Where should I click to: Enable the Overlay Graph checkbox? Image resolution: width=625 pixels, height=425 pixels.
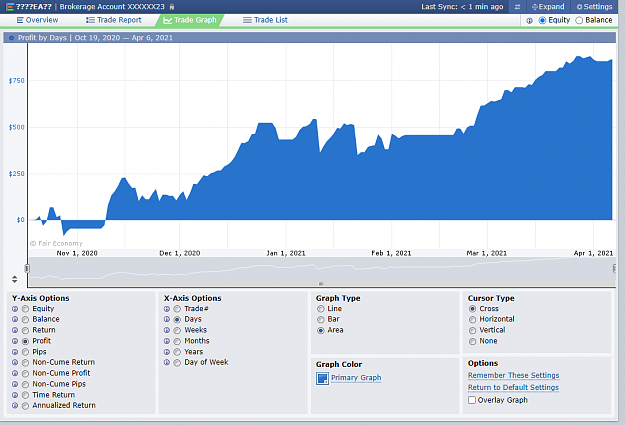(472, 400)
